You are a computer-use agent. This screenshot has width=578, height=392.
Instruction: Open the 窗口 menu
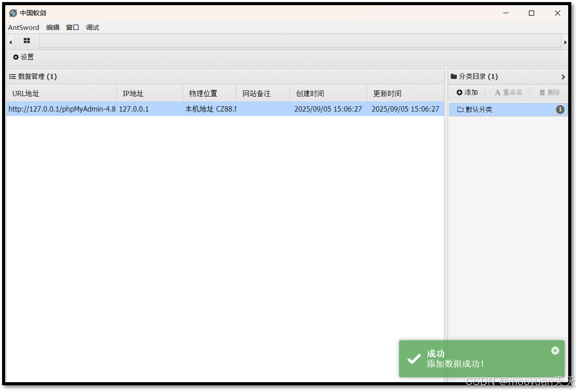coord(73,28)
